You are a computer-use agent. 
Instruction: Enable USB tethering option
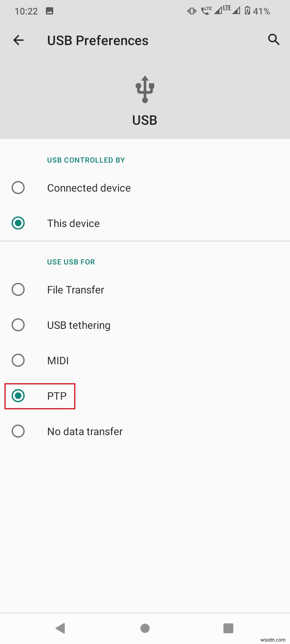(x=79, y=325)
